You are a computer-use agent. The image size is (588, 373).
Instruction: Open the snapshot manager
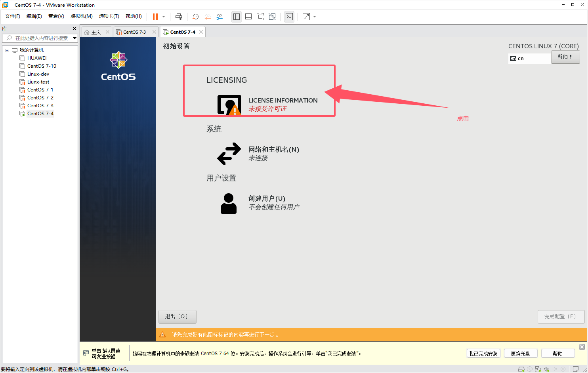click(220, 17)
